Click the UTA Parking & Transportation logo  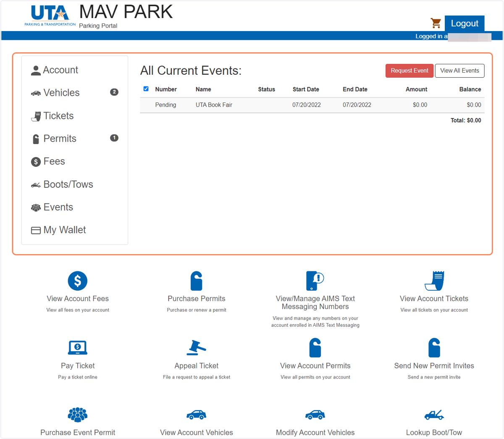50,16
